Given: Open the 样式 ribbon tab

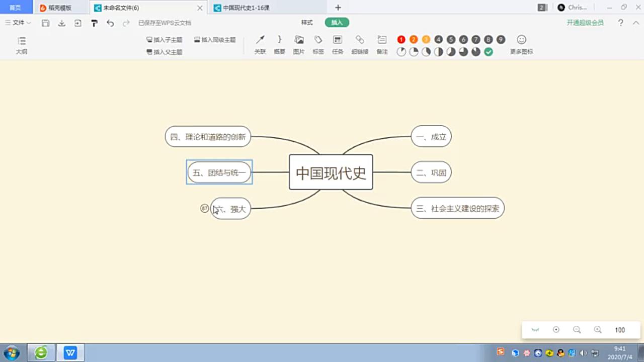Looking at the screenshot, I should 307,23.
